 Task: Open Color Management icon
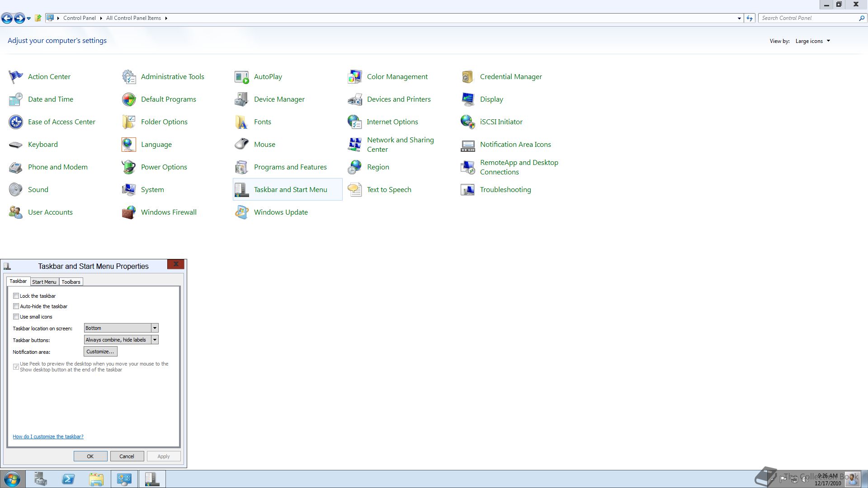355,77
